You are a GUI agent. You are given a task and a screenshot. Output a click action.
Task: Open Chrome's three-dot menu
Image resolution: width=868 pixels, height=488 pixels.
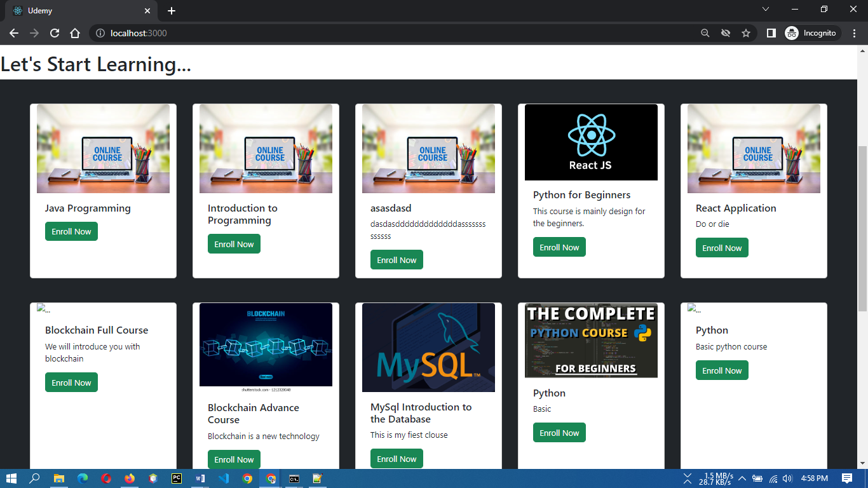pos(855,33)
